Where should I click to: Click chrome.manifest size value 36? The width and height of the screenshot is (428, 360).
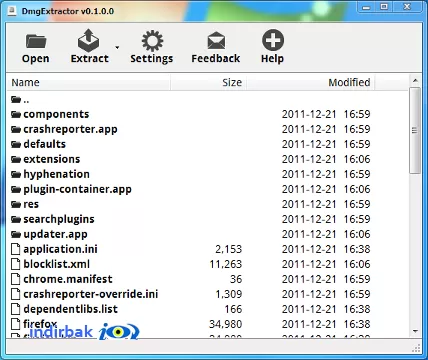236,279
